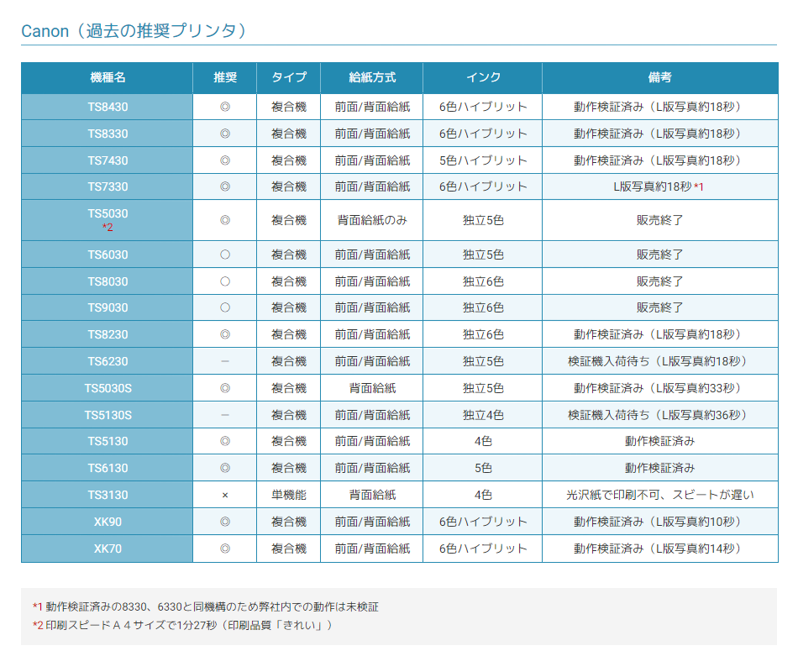
Task: Click the red *2 marker under TS5030
Action: tap(108, 228)
